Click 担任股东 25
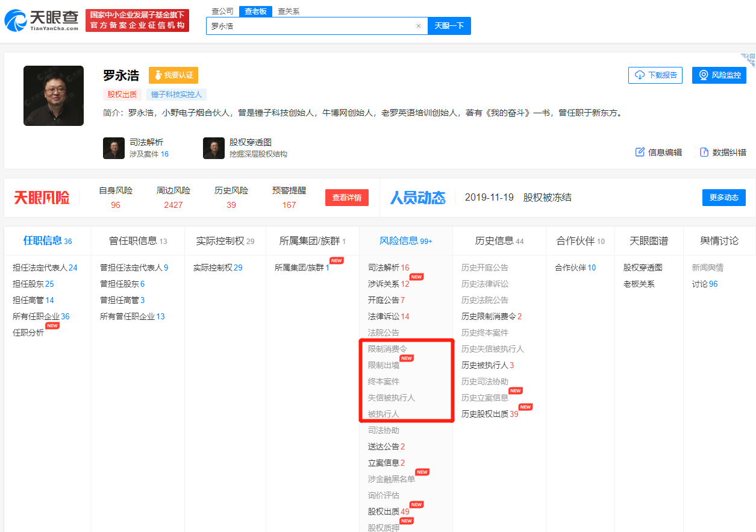Image resolution: width=756 pixels, height=532 pixels. tap(33, 284)
